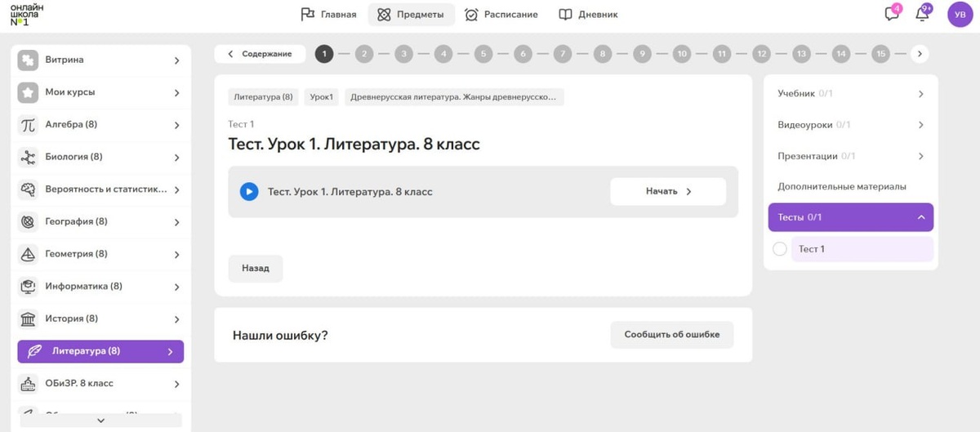Open Расписание in top navigation
This screenshot has width=980, height=432.
coord(501,15)
